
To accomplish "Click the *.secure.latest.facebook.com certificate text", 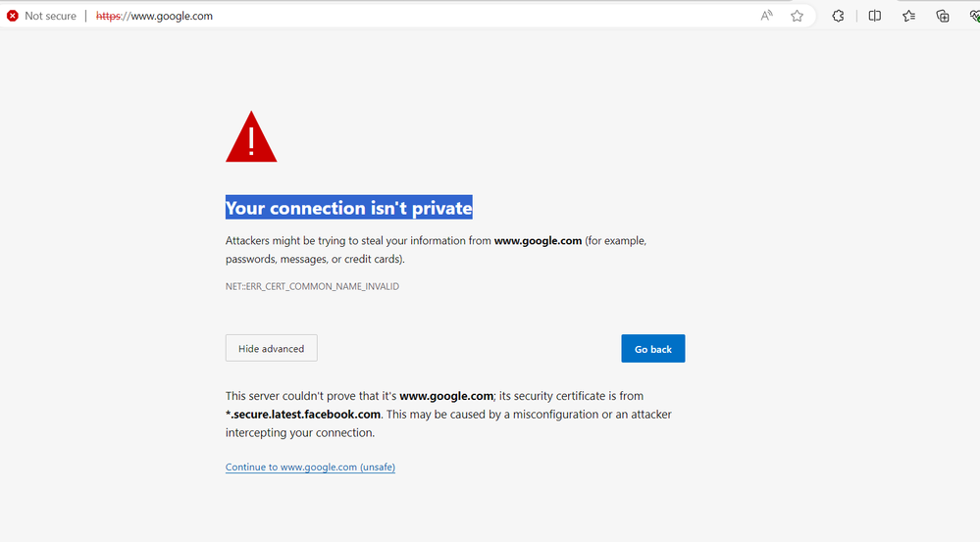I will tap(303, 415).
